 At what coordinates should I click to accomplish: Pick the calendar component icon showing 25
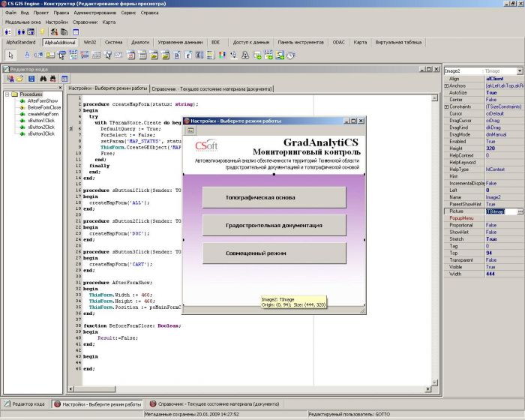coord(131,55)
